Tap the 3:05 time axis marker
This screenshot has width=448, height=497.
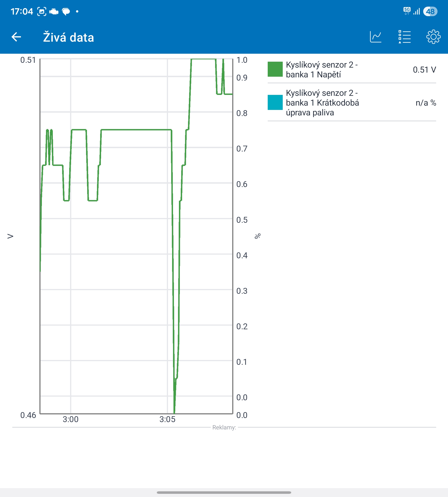click(x=167, y=419)
